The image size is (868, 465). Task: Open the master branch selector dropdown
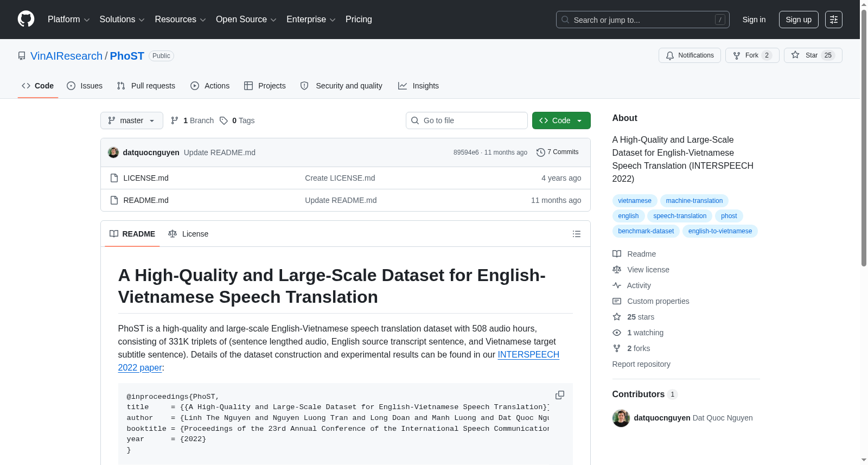click(132, 120)
